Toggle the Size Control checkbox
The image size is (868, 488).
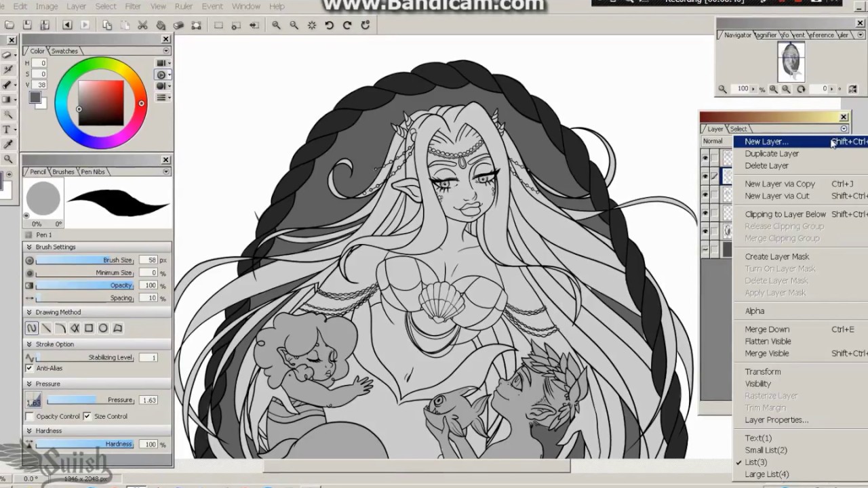(87, 416)
